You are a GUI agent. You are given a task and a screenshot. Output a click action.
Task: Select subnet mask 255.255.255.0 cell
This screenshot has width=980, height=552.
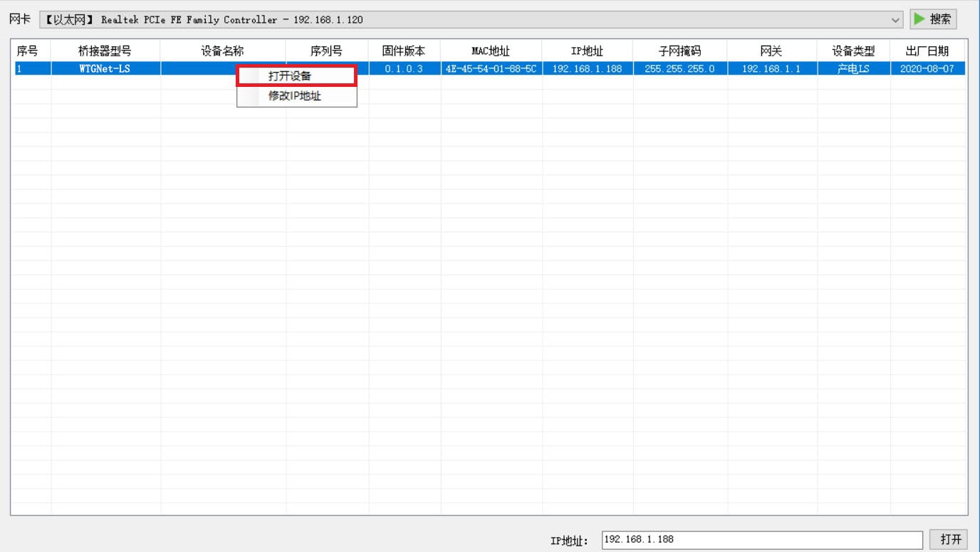[x=679, y=68]
